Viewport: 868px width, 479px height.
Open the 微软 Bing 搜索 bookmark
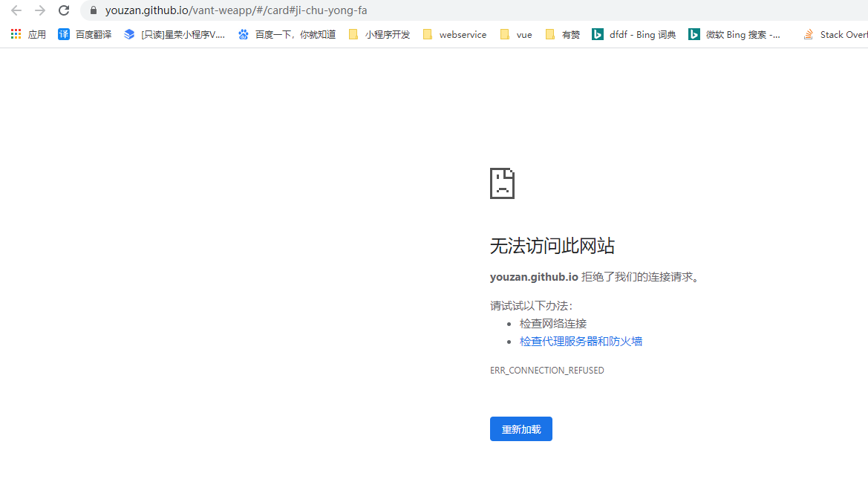click(x=734, y=34)
